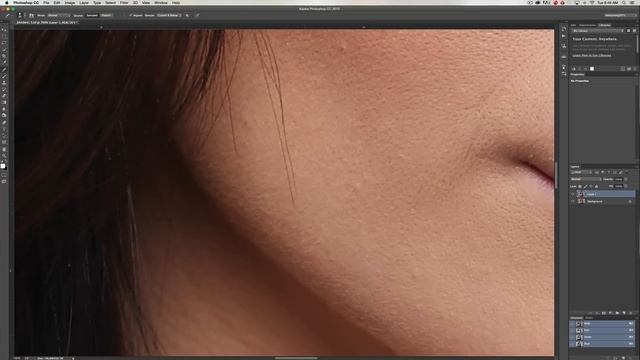Image resolution: width=640 pixels, height=360 pixels.
Task: Click create new layer icon in Layers panel
Action: [x=624, y=313]
